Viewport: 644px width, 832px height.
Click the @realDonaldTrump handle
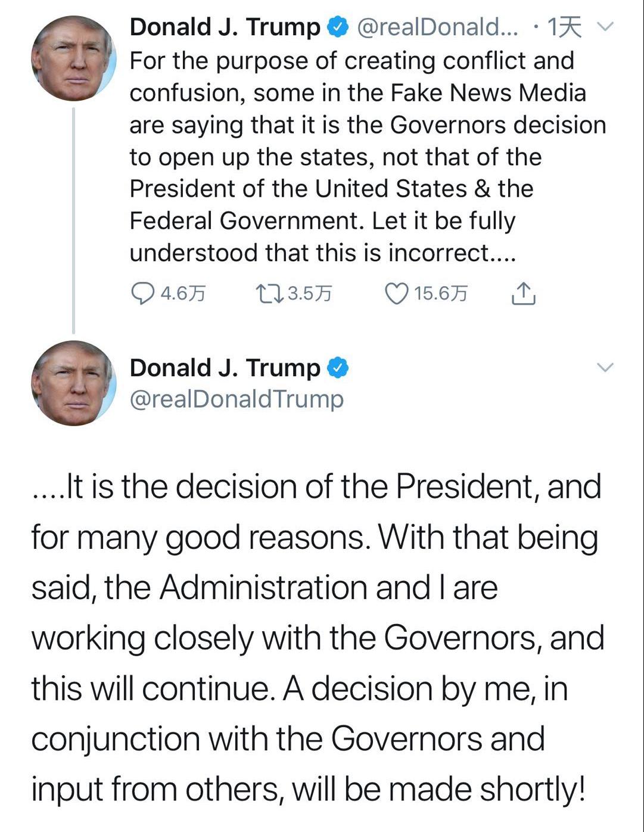[x=237, y=399]
